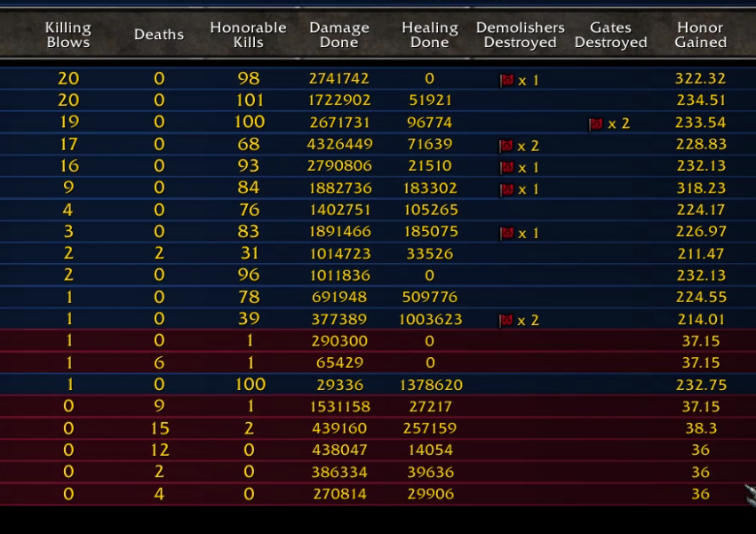
Task: Click gates destroyed flag icon in 233.54 row
Action: click(x=596, y=124)
